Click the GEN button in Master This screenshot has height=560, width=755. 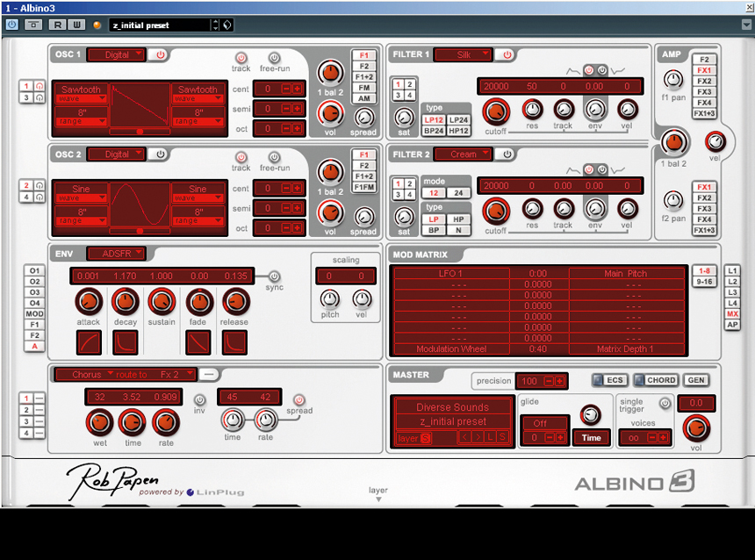(x=696, y=380)
